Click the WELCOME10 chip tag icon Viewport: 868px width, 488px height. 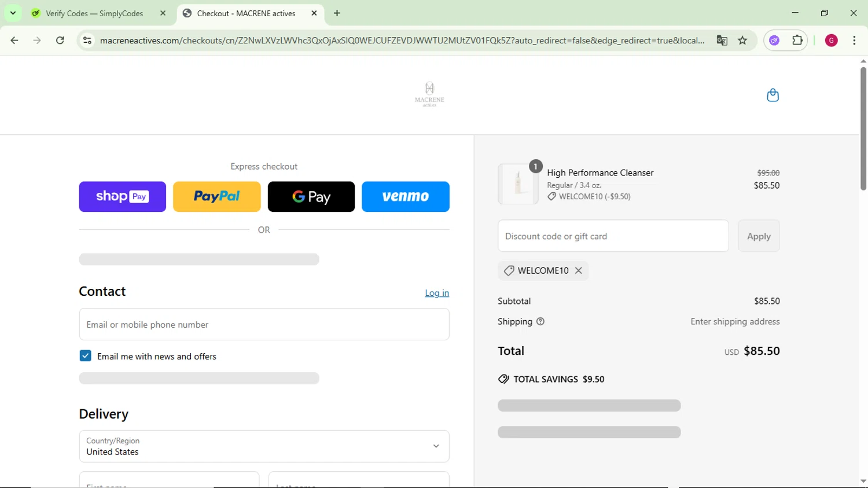pos(509,270)
